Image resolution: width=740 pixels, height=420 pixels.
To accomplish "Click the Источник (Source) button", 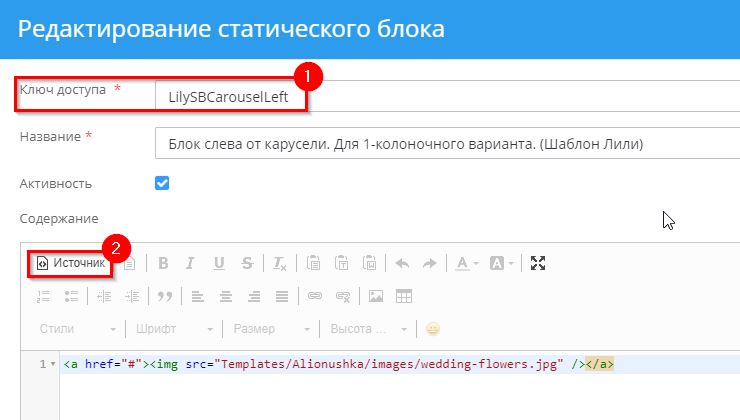I will click(x=70, y=263).
